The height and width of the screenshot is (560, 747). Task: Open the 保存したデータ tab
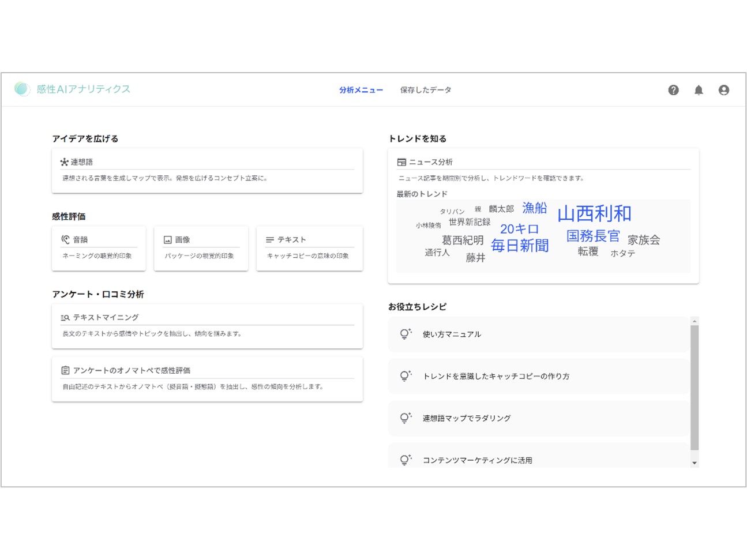point(426,90)
